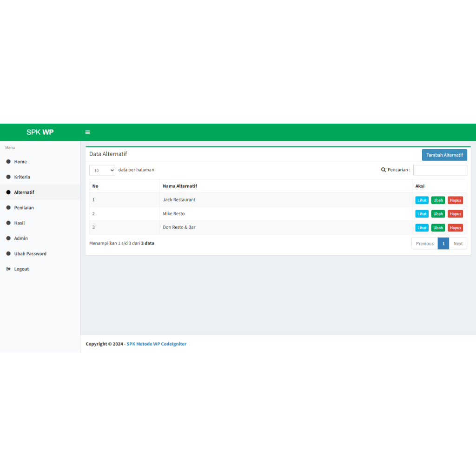Click the Logout icon in sidebar
476x476 pixels.
coord(8,269)
